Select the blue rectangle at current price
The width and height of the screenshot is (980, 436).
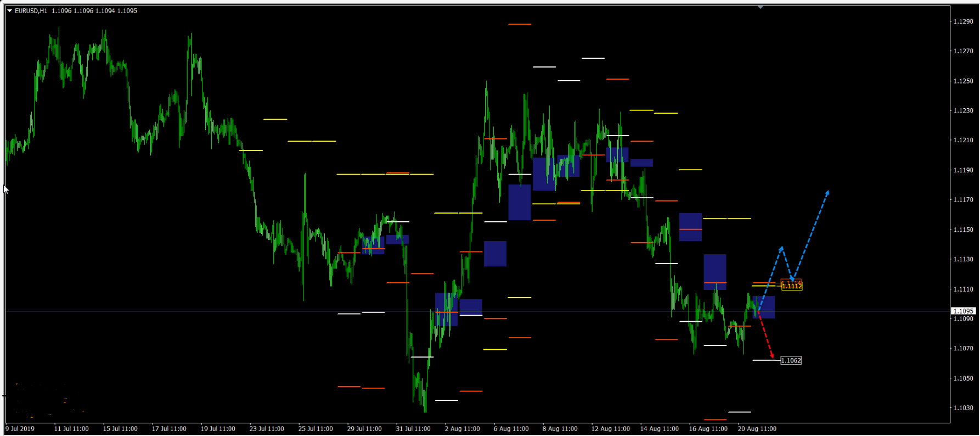coord(765,307)
